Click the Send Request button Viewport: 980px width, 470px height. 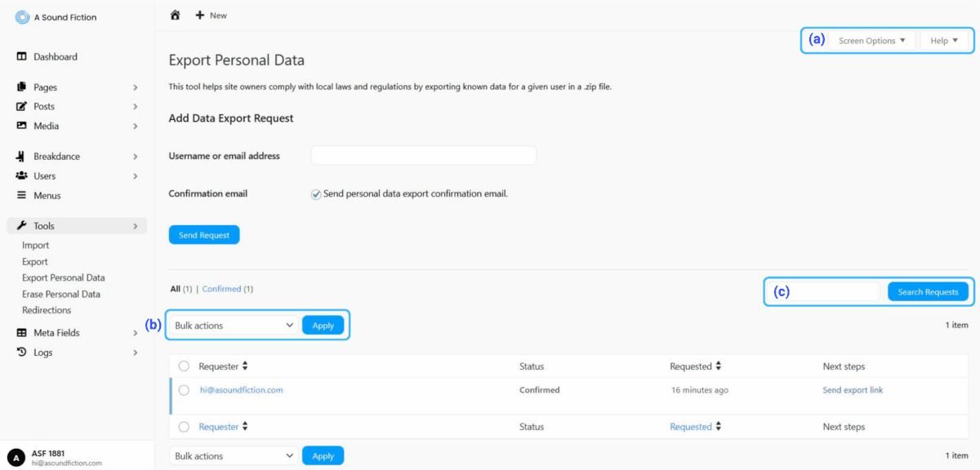tap(203, 234)
